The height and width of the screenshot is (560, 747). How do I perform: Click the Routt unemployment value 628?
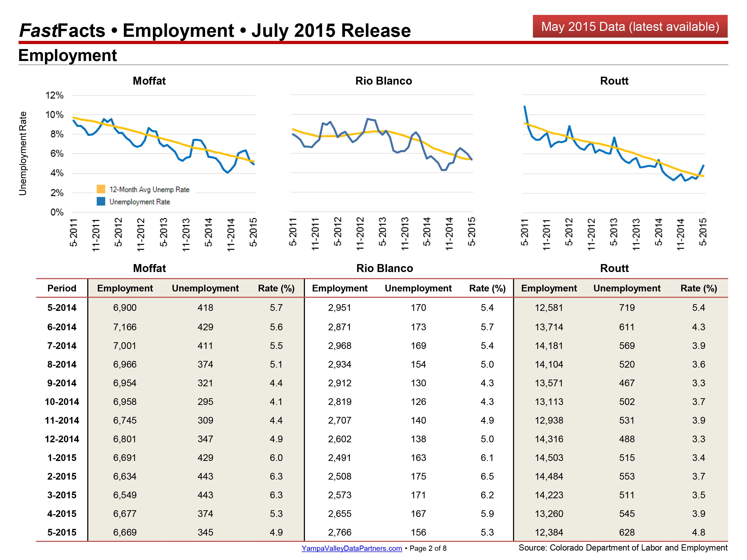pyautogui.click(x=627, y=532)
